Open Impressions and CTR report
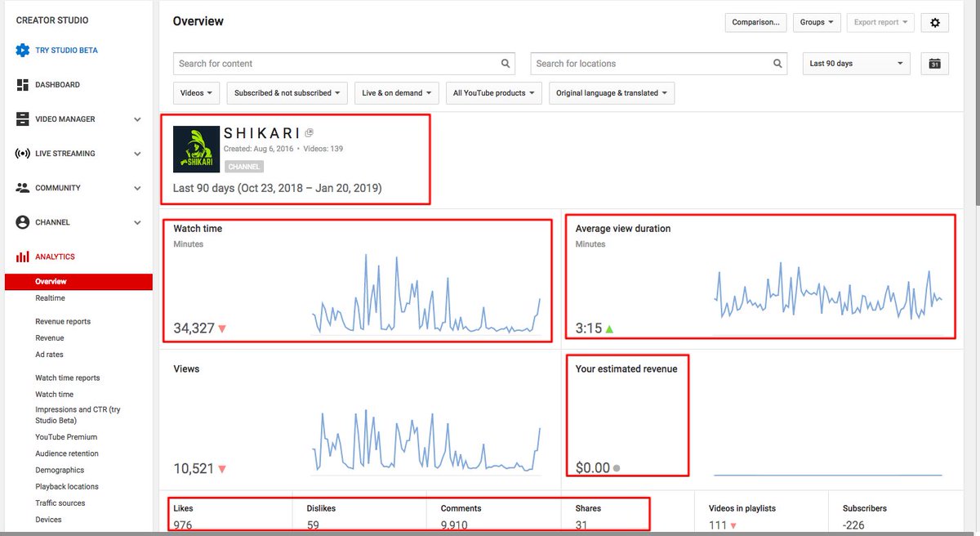This screenshot has height=536, width=980. pyautogui.click(x=78, y=415)
